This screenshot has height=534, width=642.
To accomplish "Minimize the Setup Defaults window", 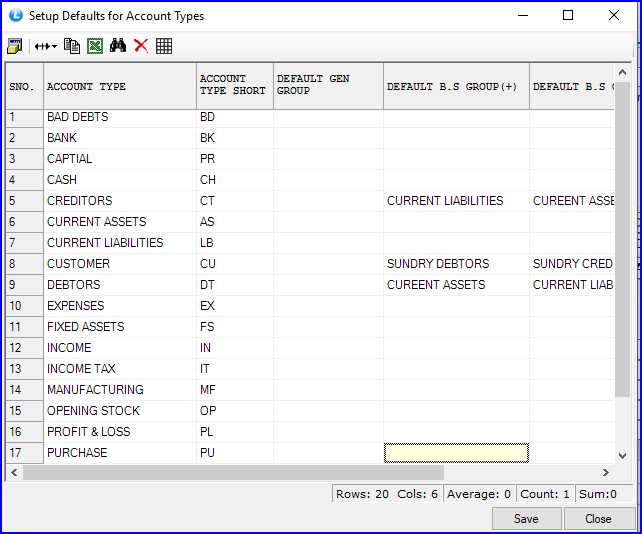I will click(x=523, y=16).
